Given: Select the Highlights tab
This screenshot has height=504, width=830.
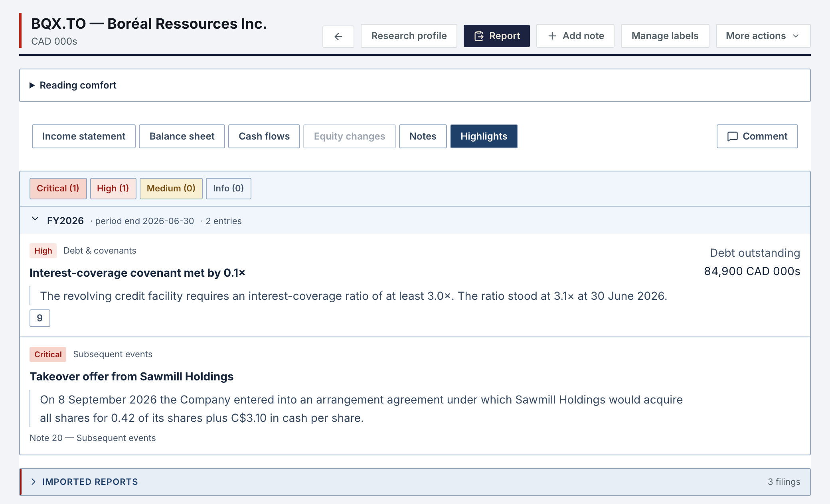Looking at the screenshot, I should [484, 136].
